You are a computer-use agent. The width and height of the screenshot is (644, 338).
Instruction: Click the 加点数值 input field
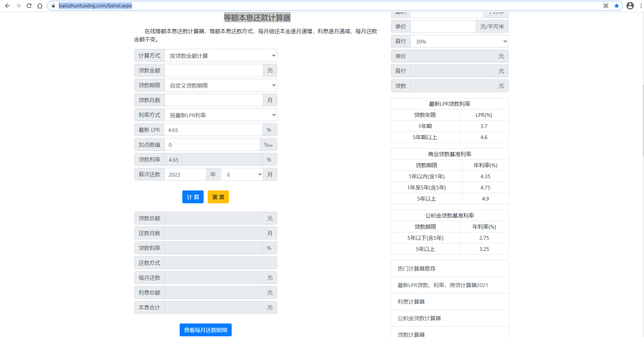point(212,145)
